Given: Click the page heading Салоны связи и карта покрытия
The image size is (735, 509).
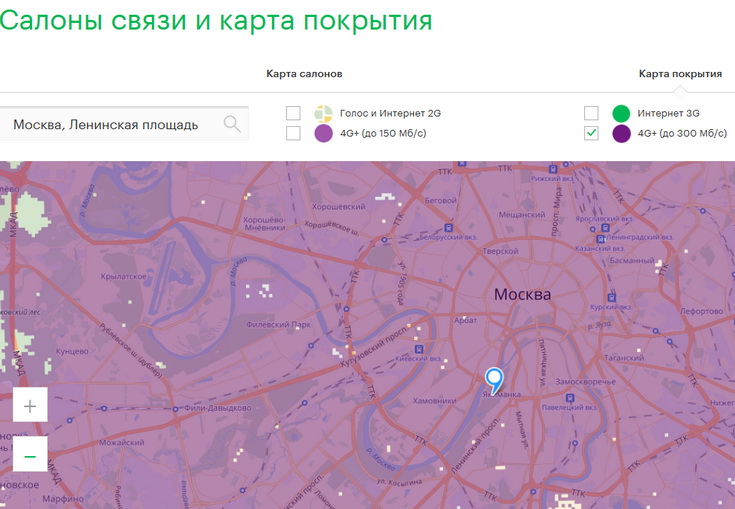Looking at the screenshot, I should coord(216,20).
